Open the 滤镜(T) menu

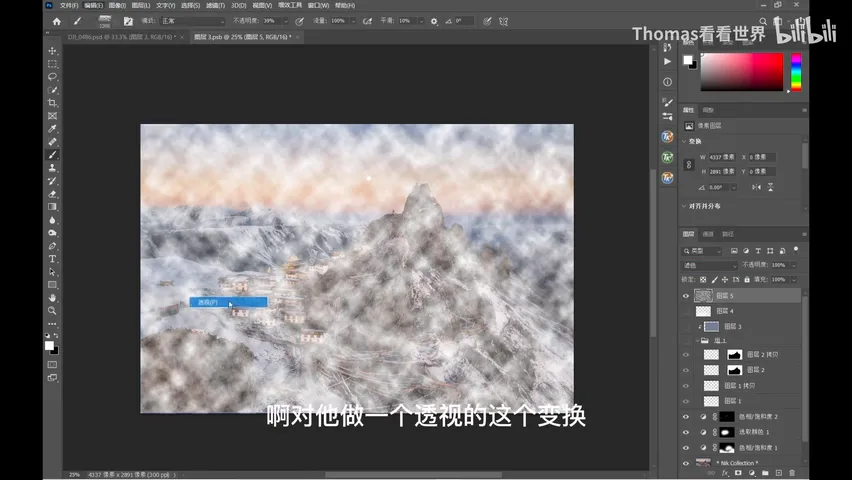click(x=215, y=5)
